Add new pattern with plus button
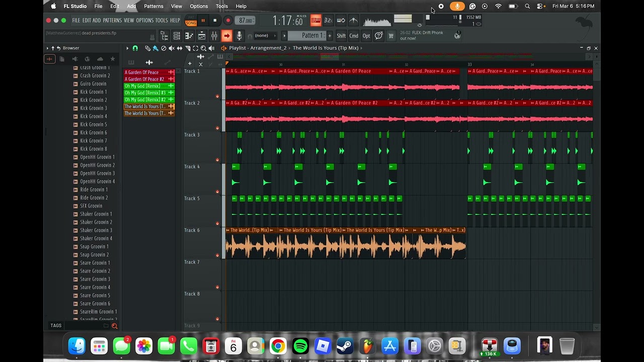This screenshot has width=644, height=362. tap(330, 36)
